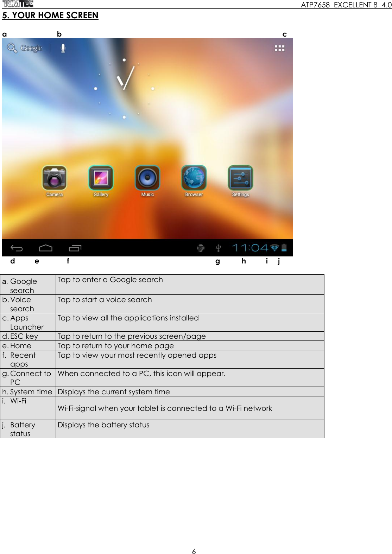The width and height of the screenshot is (392, 554).
Task: Click the 'Tap to enter a Google search' cell
Action: click(x=190, y=285)
